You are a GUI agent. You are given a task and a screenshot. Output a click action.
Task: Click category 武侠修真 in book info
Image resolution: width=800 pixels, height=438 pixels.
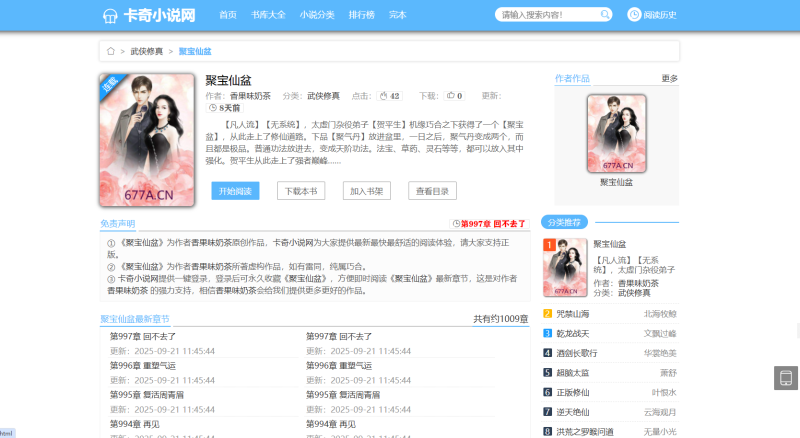(323, 95)
